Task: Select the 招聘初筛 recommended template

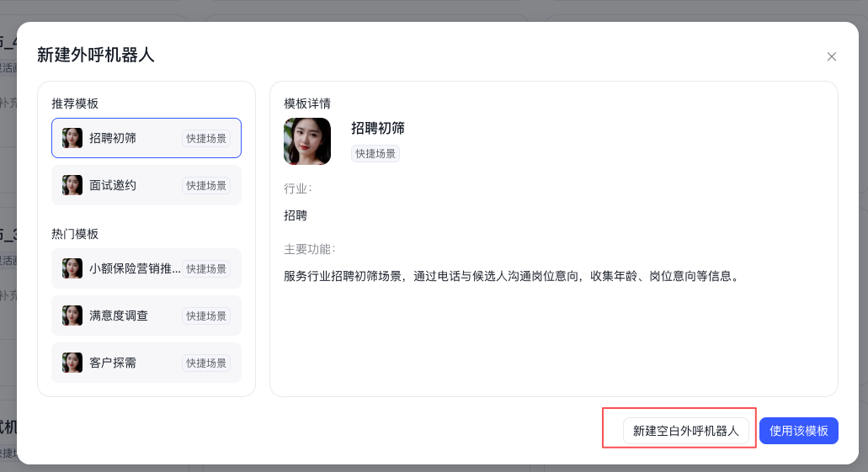Action: coord(113,138)
